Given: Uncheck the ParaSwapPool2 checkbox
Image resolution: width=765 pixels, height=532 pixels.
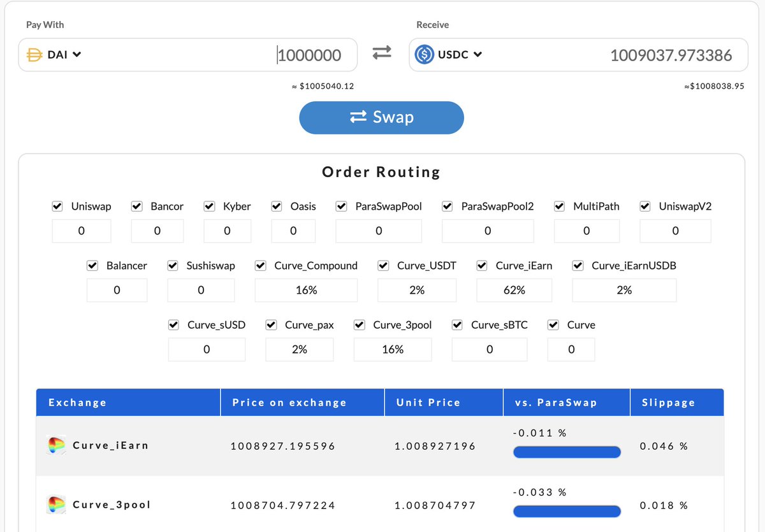Looking at the screenshot, I should [448, 206].
